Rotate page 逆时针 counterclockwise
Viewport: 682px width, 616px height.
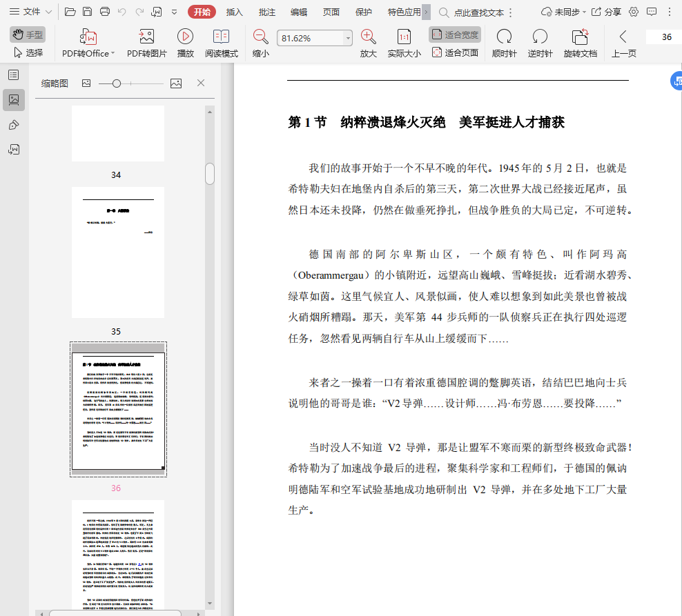tap(540, 37)
